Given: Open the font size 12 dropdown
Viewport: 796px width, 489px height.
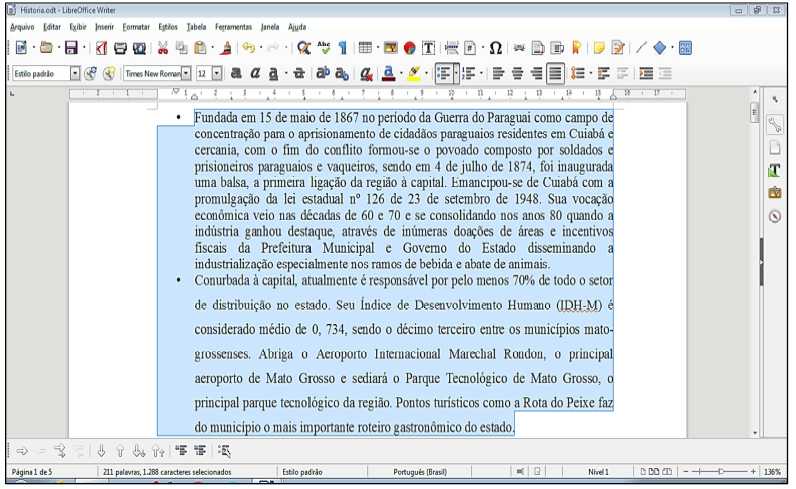Looking at the screenshot, I should 217,74.
